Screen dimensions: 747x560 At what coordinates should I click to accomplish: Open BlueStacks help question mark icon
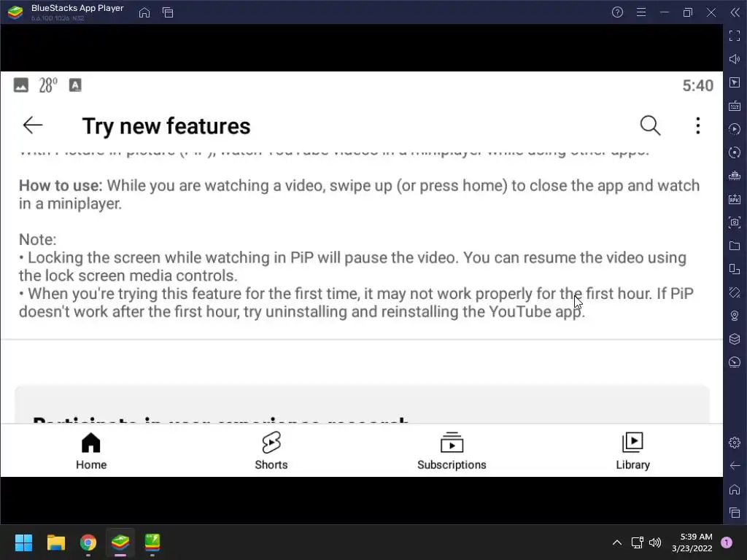click(617, 12)
